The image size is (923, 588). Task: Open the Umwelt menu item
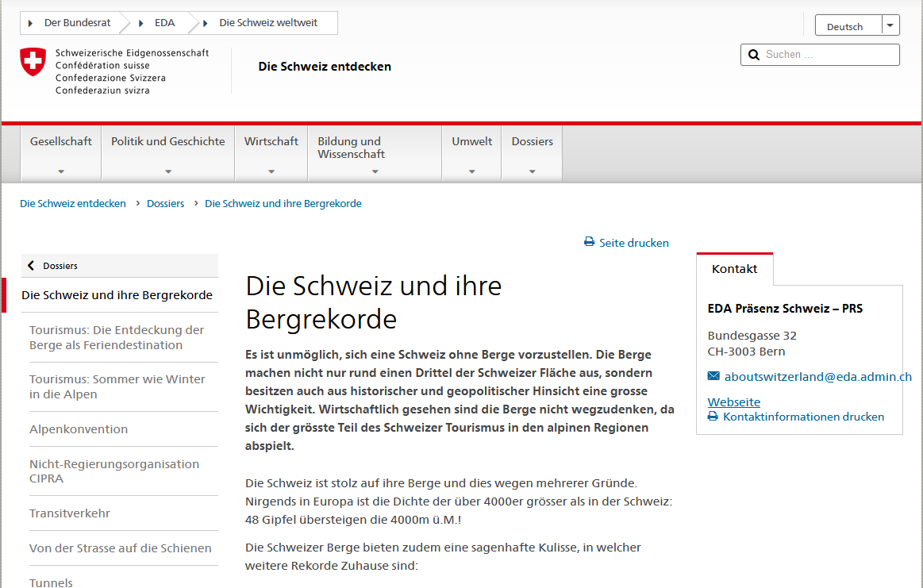point(471,153)
